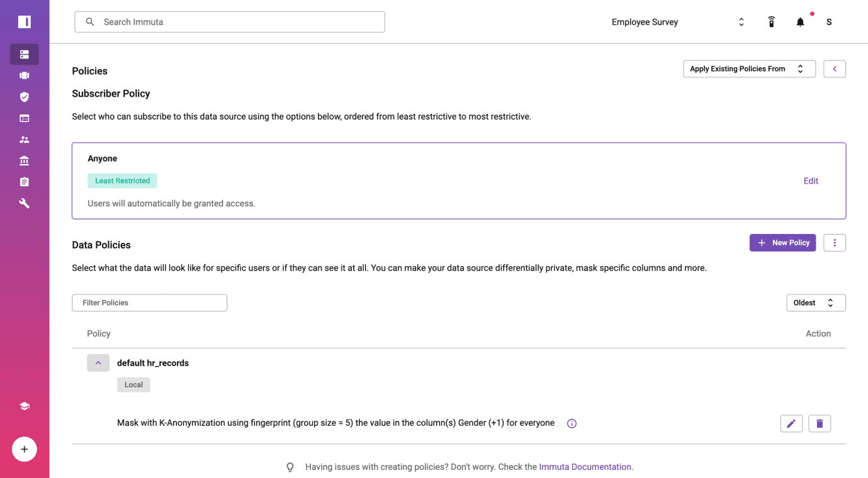Click the Immuta logo icon
The height and width of the screenshot is (478, 868).
coord(25,22)
